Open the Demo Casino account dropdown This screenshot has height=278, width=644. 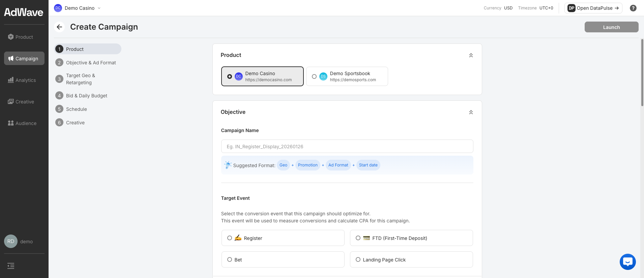click(x=78, y=8)
